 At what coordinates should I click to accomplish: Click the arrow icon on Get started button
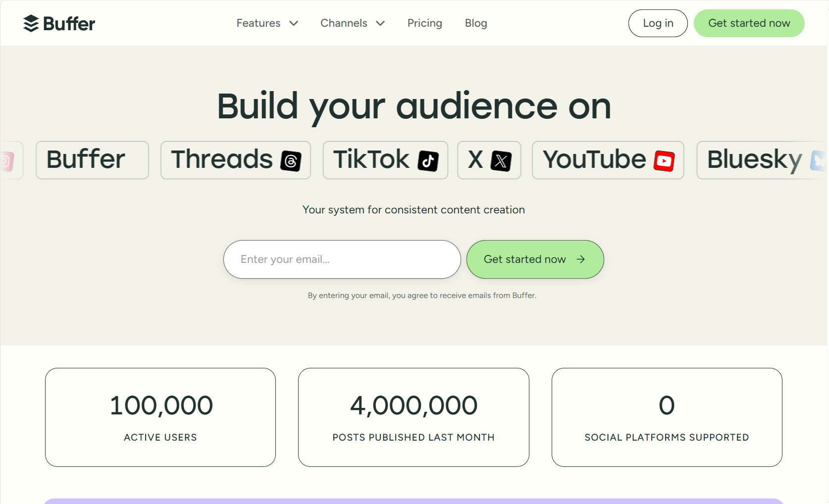point(581,259)
